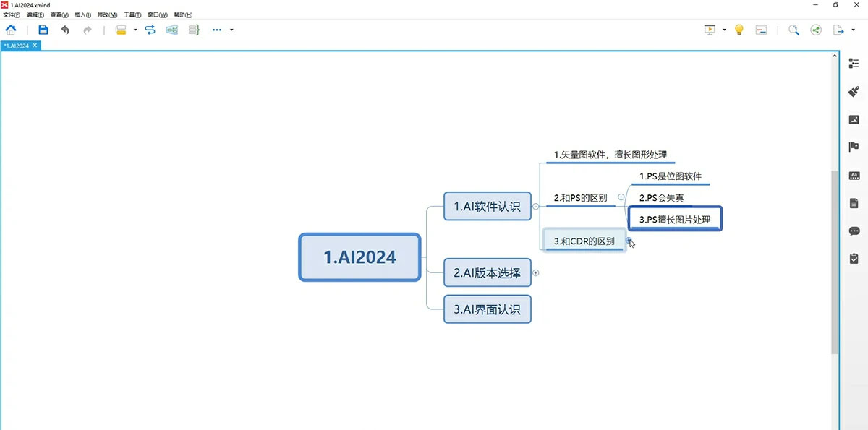
Task: Open the Image panel icon
Action: pos(854,119)
